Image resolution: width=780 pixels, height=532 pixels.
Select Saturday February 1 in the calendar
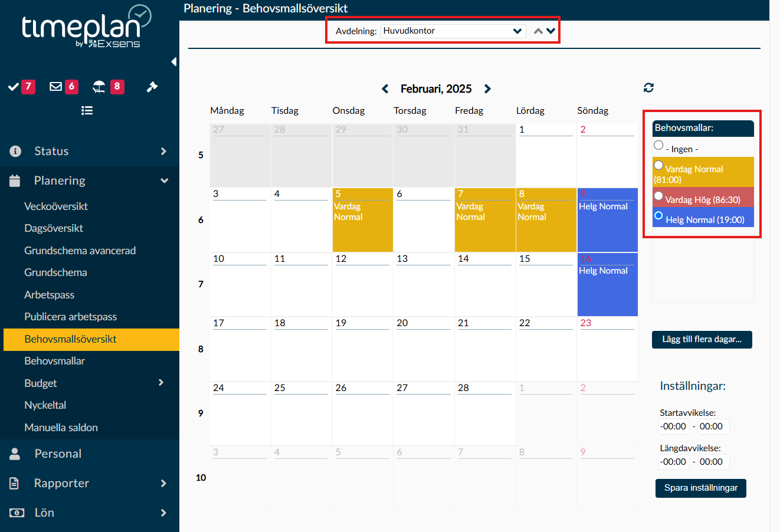(546, 155)
